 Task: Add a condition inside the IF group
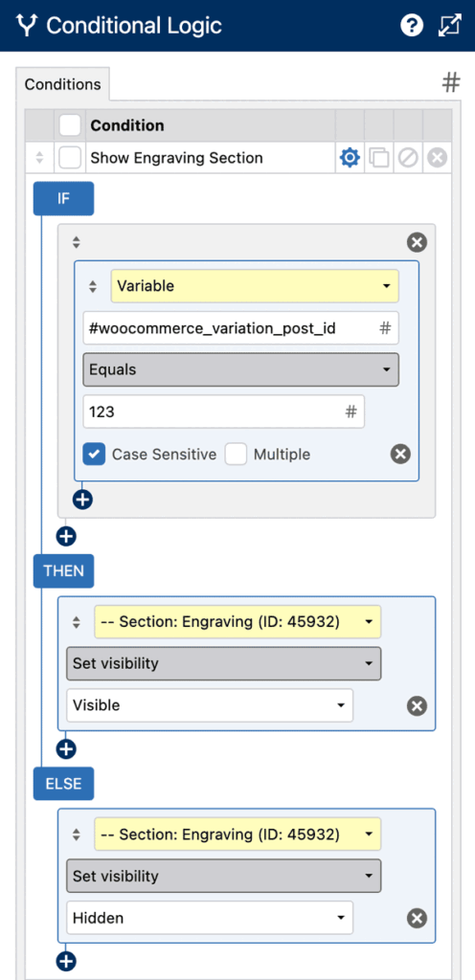click(x=82, y=500)
